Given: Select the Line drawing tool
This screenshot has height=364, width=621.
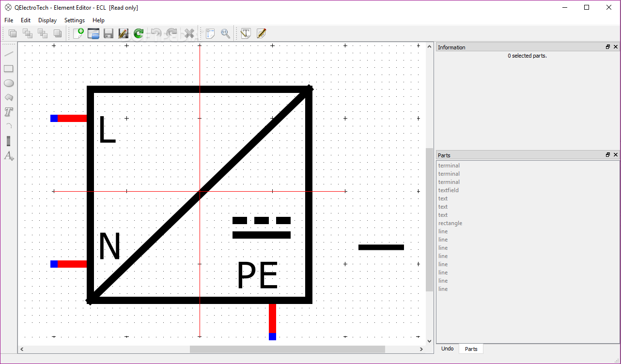Looking at the screenshot, I should pos(9,54).
